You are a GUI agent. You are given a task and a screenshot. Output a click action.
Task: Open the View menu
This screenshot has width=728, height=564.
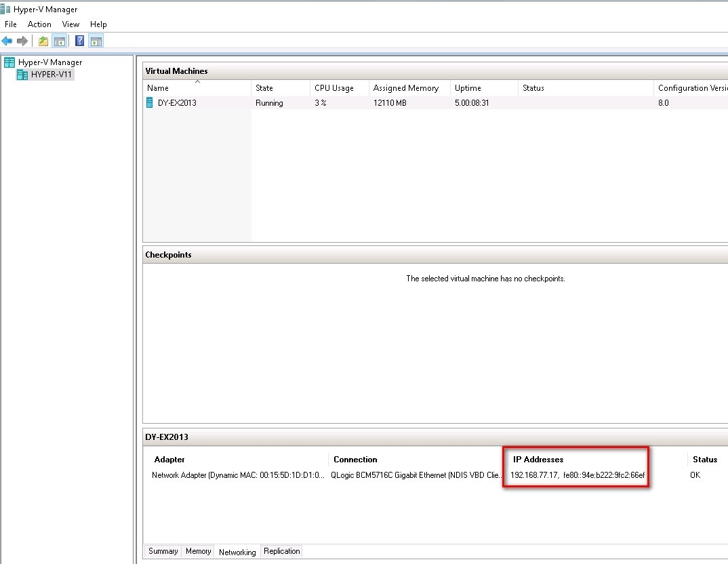pos(70,24)
